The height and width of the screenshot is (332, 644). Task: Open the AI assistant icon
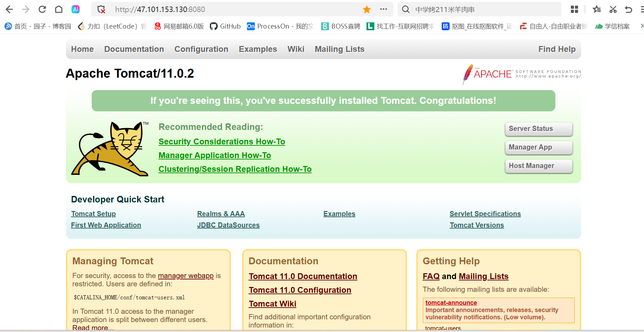coord(76,9)
